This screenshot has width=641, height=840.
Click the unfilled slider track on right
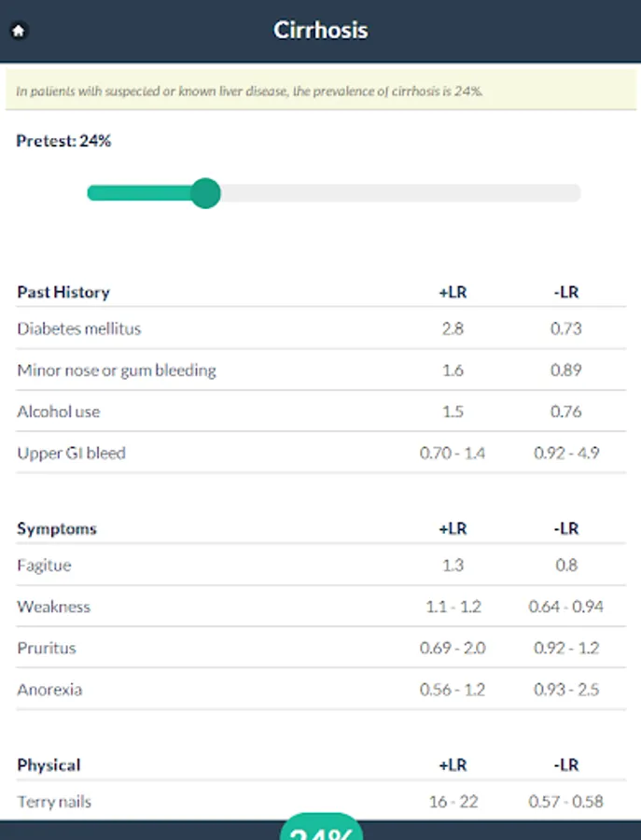point(401,193)
